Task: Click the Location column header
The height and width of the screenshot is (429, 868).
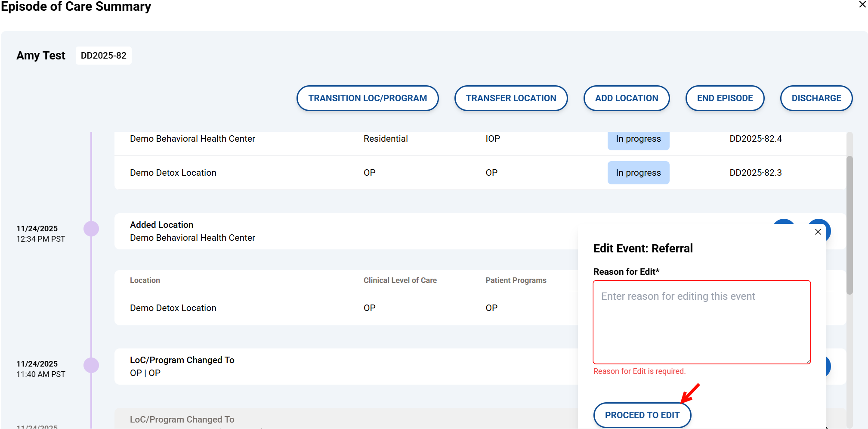Action: [x=145, y=280]
